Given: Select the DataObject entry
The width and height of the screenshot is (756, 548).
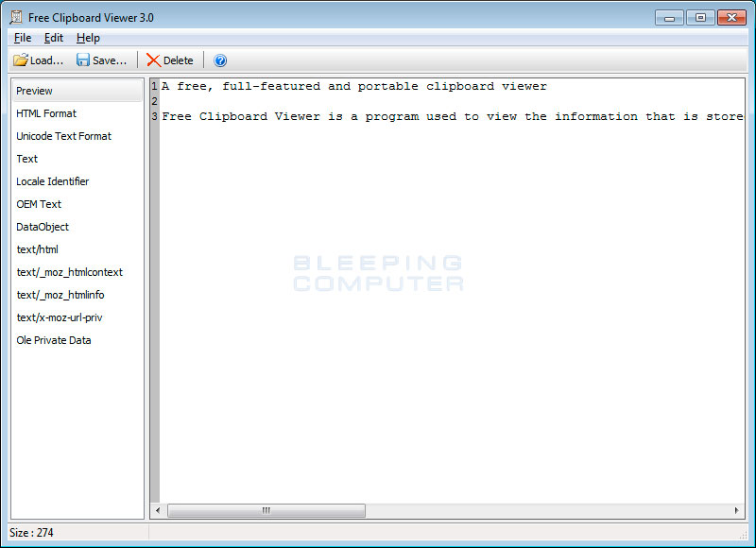Looking at the screenshot, I should click(43, 227).
